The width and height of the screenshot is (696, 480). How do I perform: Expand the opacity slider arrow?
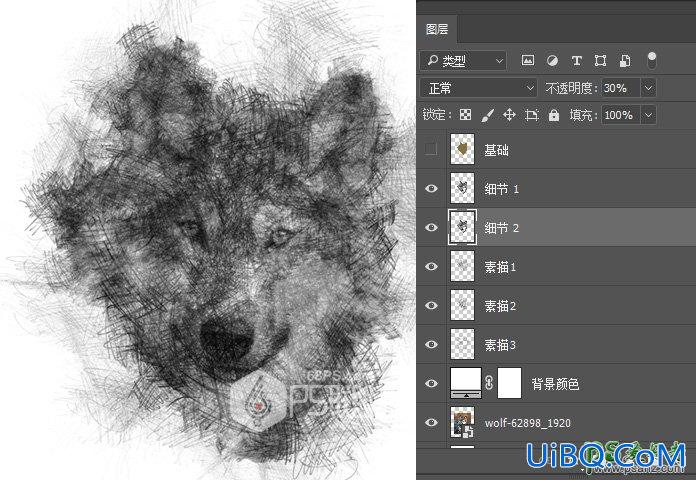pos(649,88)
